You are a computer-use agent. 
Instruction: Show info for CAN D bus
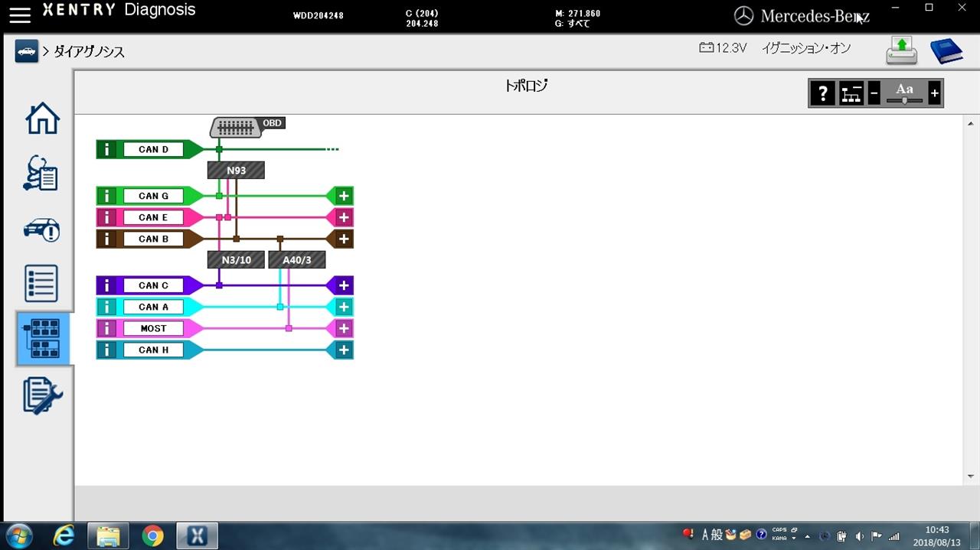pyautogui.click(x=106, y=149)
